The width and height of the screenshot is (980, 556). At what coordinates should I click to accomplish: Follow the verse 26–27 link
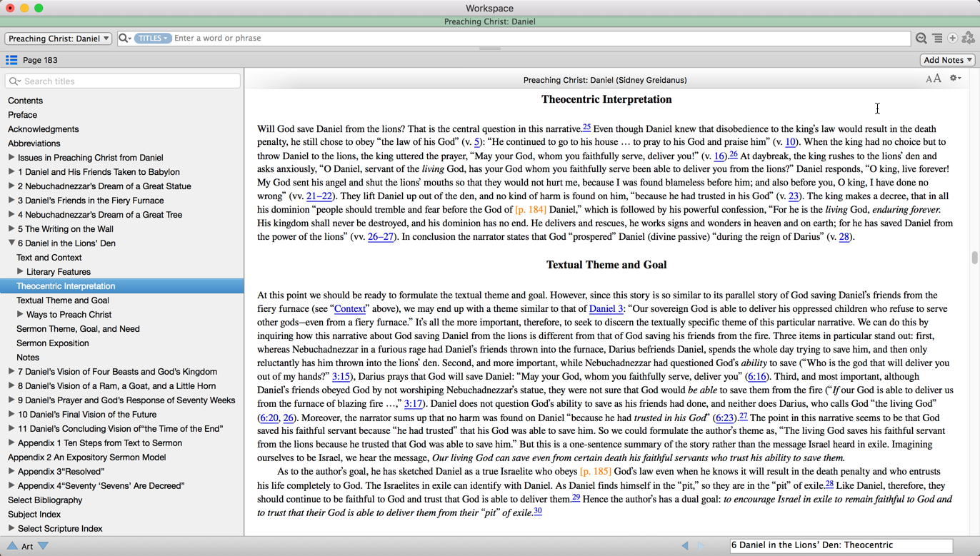(x=381, y=237)
